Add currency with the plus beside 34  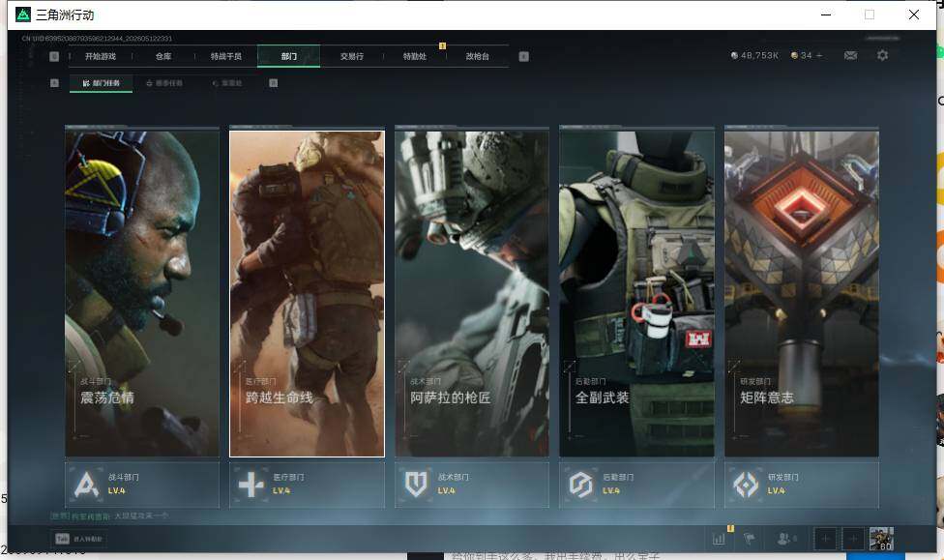click(819, 55)
